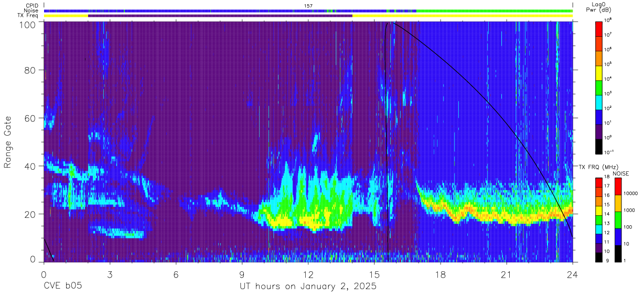Click x-axis hour label 12

308,274
